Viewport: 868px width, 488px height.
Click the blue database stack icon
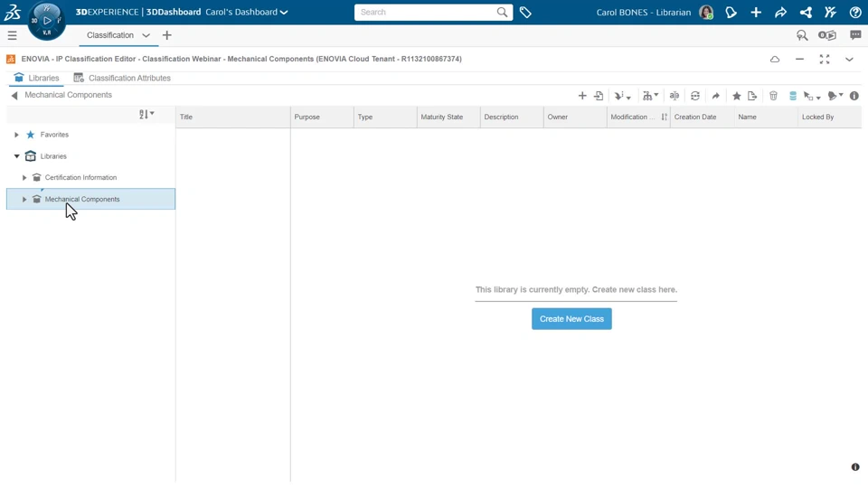[x=793, y=96]
